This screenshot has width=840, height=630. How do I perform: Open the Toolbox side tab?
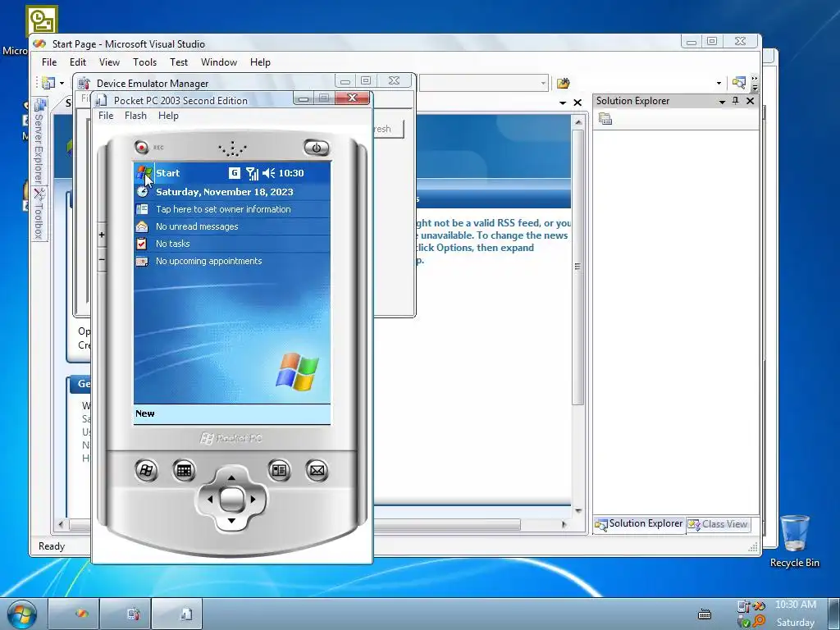click(x=39, y=213)
